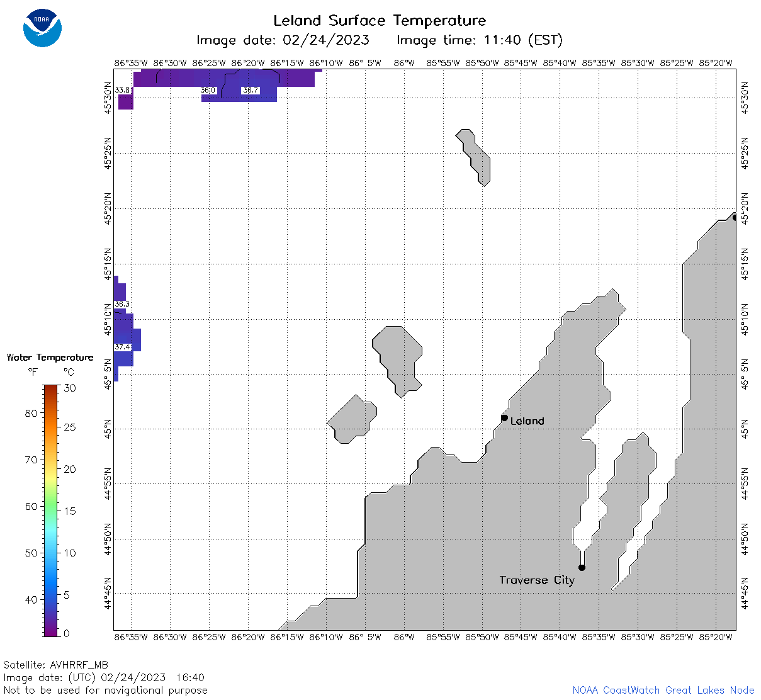The width and height of the screenshot is (761, 700).
Task: Click the NOAA logo emblem
Action: (x=42, y=27)
